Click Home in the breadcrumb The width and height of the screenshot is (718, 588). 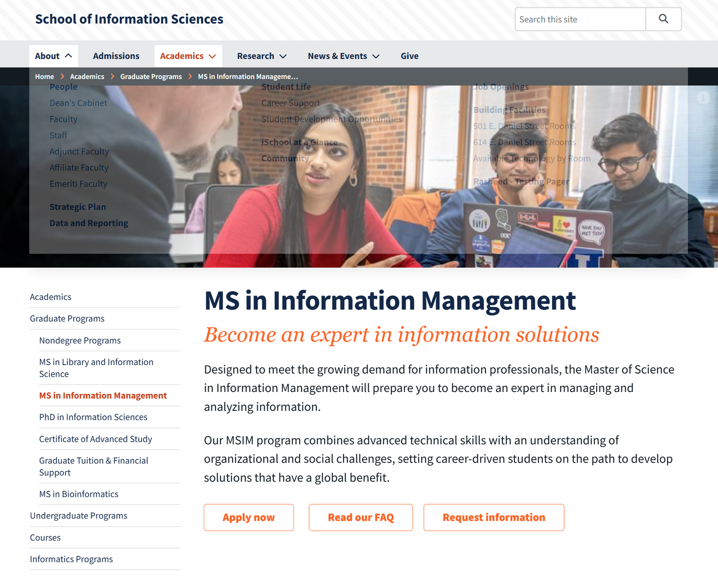(44, 77)
